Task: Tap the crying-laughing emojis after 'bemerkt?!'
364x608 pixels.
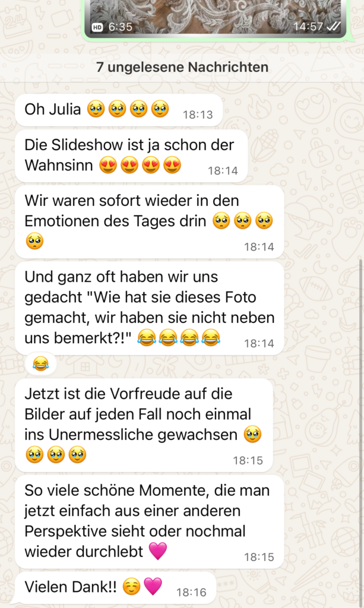Action: [179, 338]
